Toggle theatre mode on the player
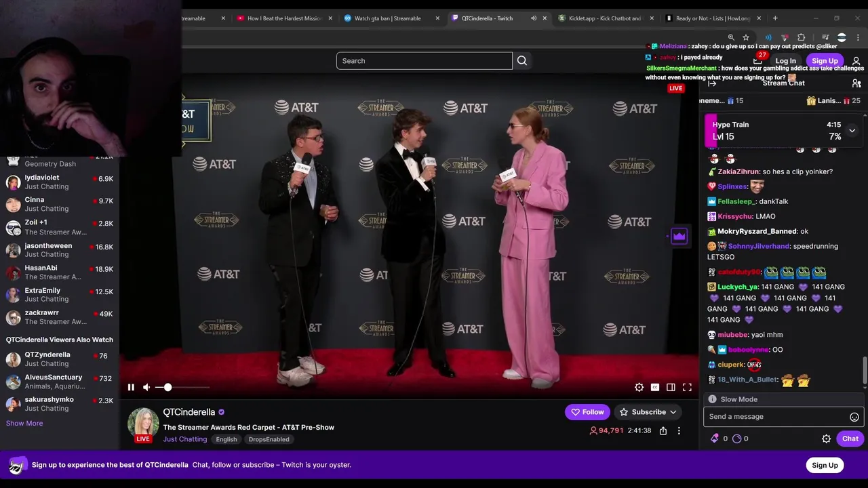Viewport: 868px width, 488px height. coord(671,387)
